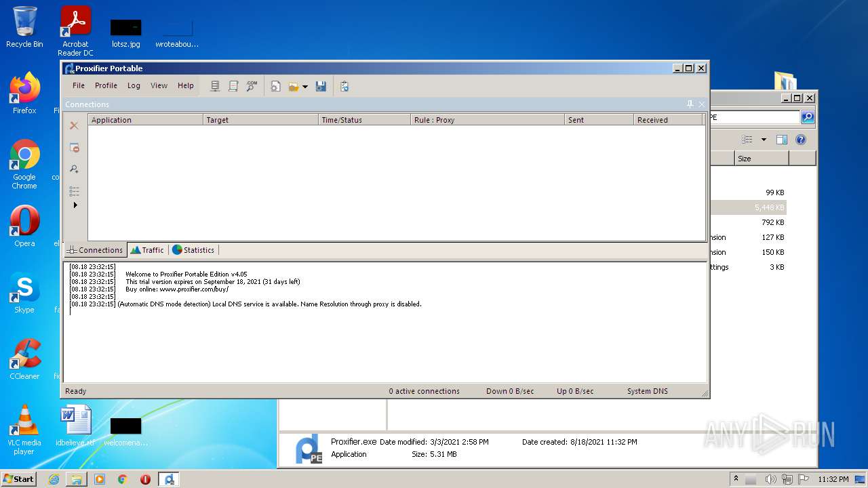The height and width of the screenshot is (488, 868).
Task: Open Internet Explorer from the taskbar
Action: (54, 479)
